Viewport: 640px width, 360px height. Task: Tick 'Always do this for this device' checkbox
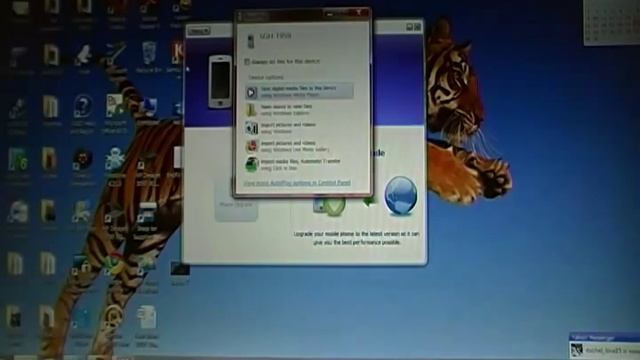click(x=247, y=62)
